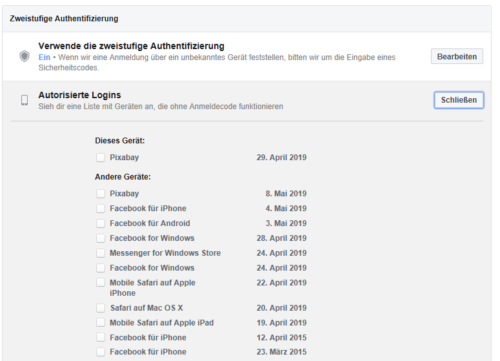Viewport: 500px width, 361px height.
Task: Tick Facebook für iPhone dated 23. März 2015
Action: pyautogui.click(x=100, y=352)
